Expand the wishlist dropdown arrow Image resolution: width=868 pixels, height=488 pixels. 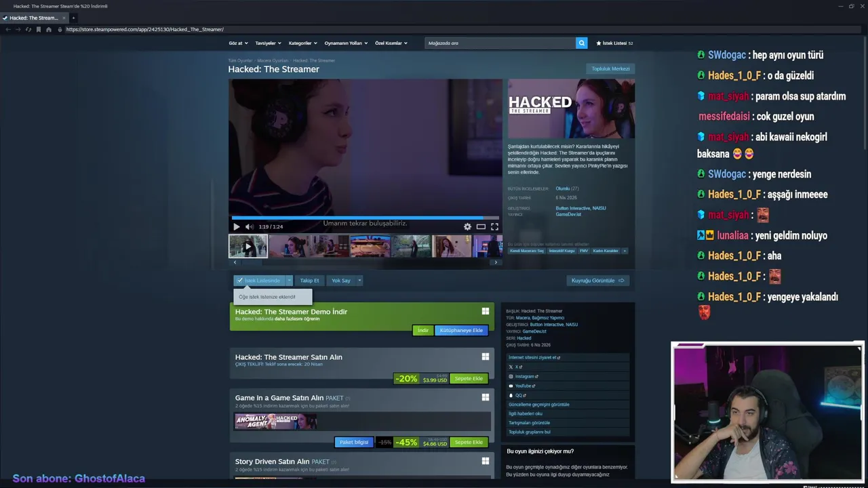(289, 281)
